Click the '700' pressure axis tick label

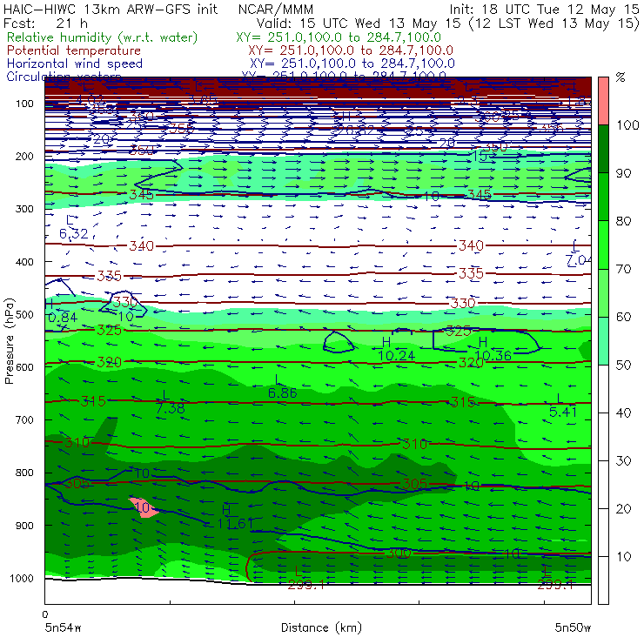tap(24, 419)
